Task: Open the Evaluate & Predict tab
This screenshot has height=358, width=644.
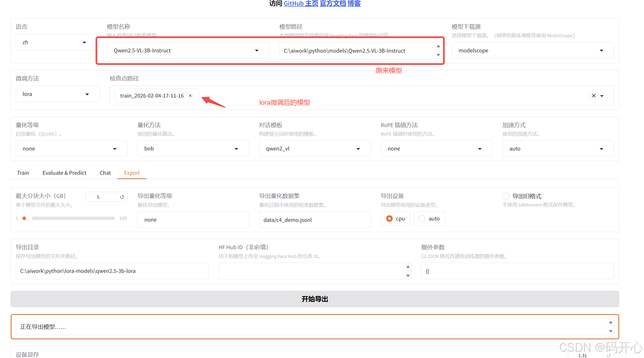Action: 64,173
